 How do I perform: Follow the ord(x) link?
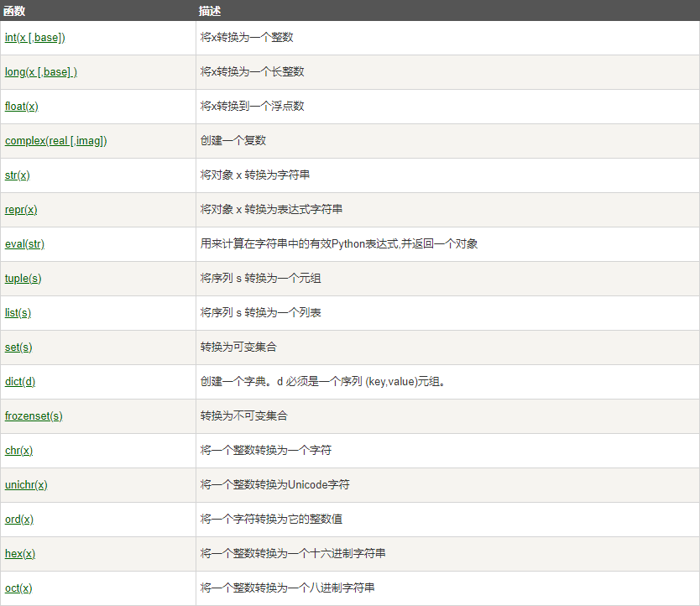pos(19,519)
